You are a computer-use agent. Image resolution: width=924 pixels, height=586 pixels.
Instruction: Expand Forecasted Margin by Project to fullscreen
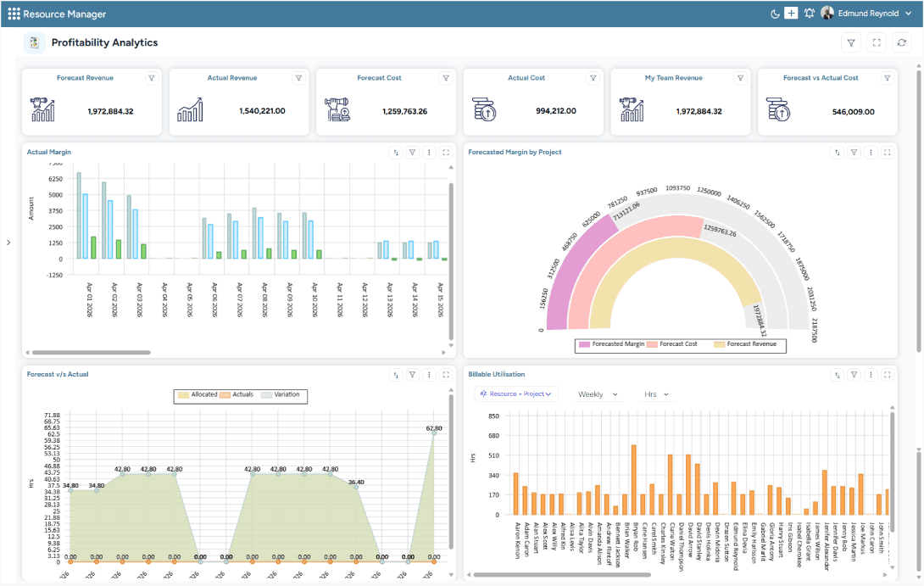pos(888,153)
